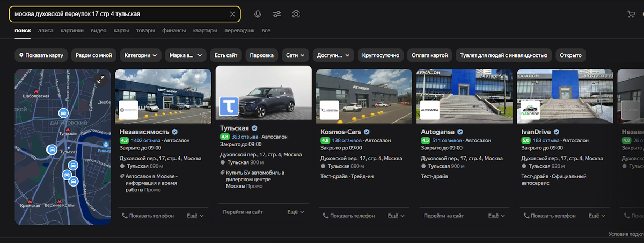Click the Крымская station marker on the map
This screenshot has width=644, height=243.
click(x=31, y=201)
